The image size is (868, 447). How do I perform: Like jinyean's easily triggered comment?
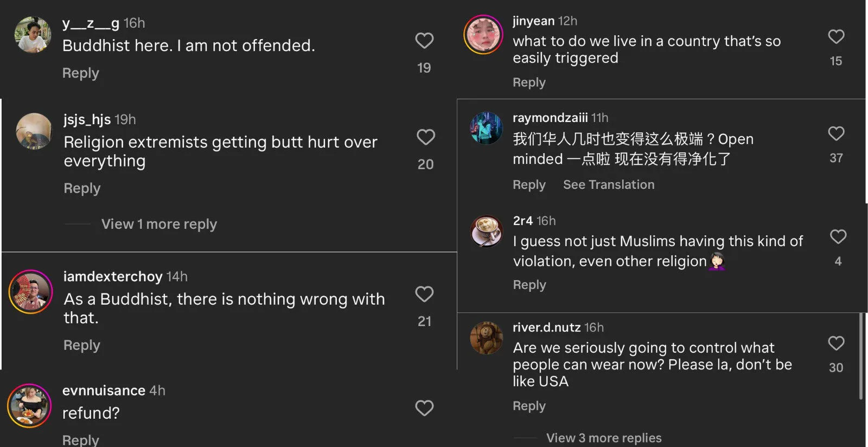836,37
